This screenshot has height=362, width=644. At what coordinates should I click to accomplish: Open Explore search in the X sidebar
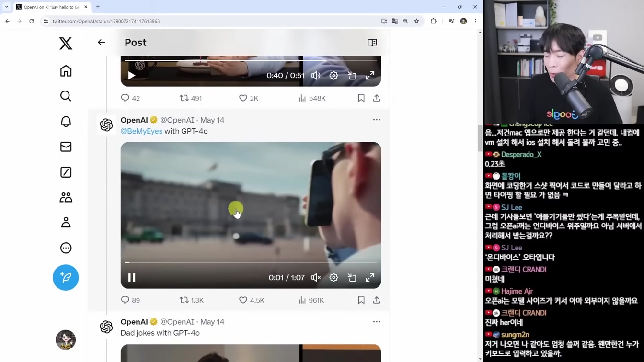click(66, 96)
